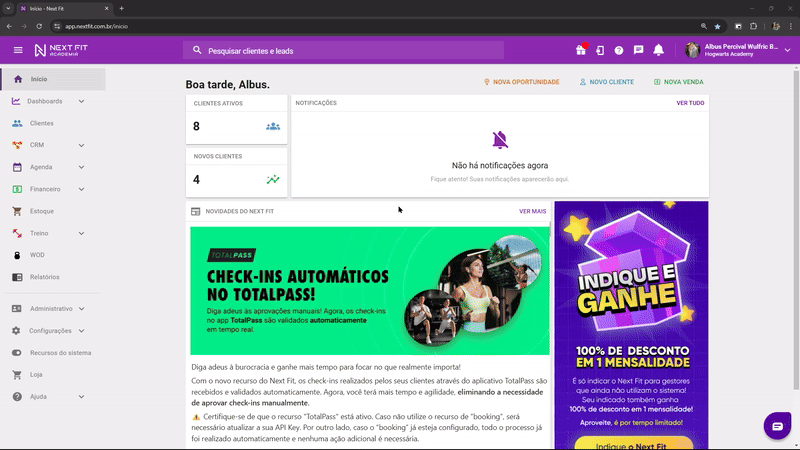Expand the Administrativo submenu

tap(81, 309)
